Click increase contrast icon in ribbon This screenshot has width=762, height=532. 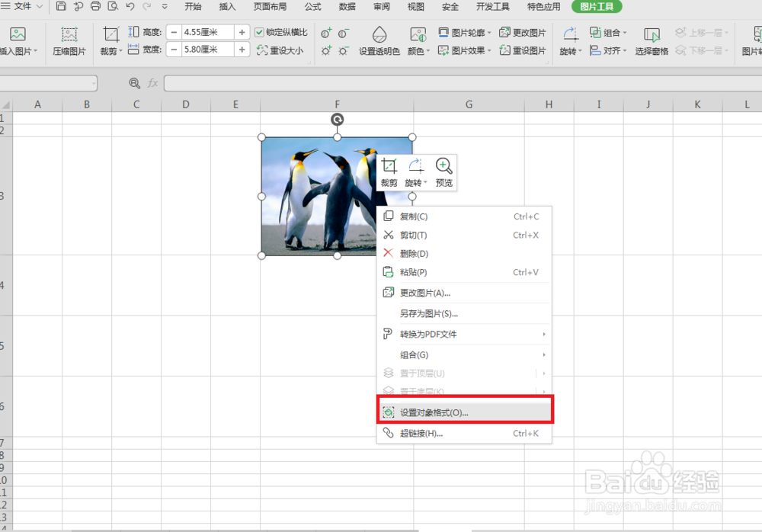[x=326, y=33]
